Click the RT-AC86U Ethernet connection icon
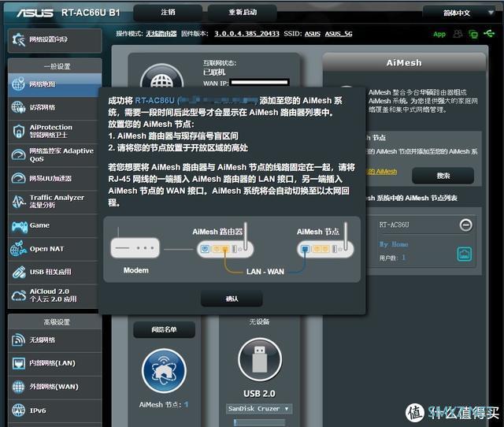 [x=464, y=254]
